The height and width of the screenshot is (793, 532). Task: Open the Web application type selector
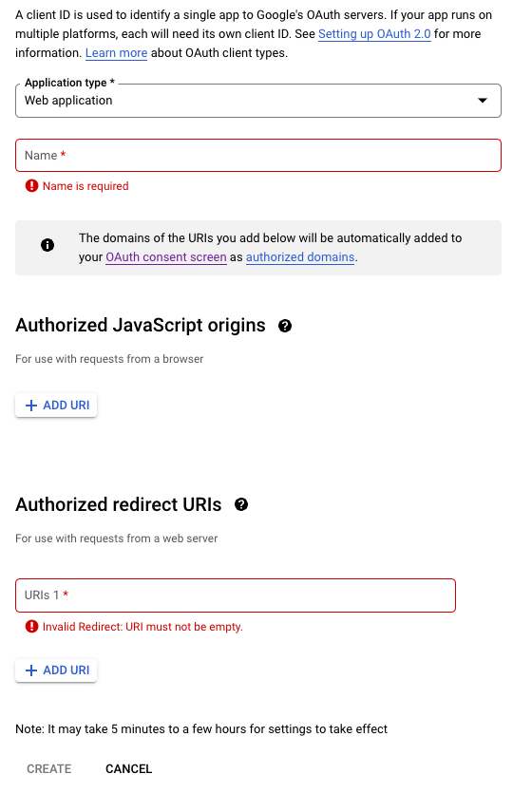click(257, 101)
